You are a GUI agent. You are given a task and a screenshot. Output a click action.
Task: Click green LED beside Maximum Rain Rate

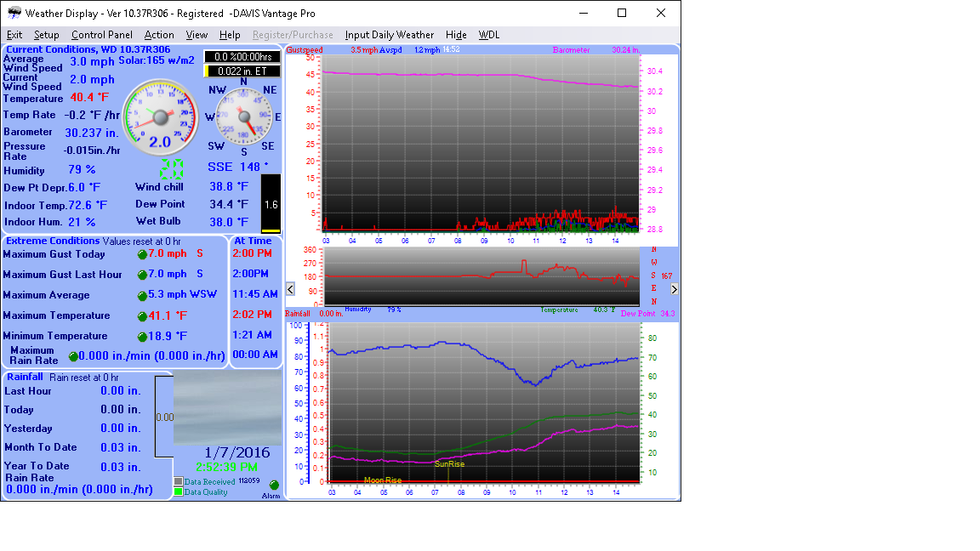click(73, 357)
